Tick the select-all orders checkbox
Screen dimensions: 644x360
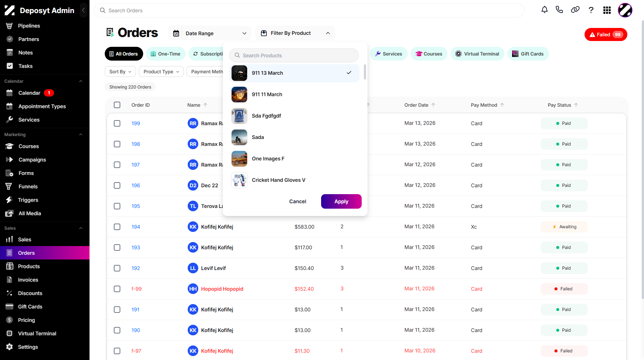117,105
